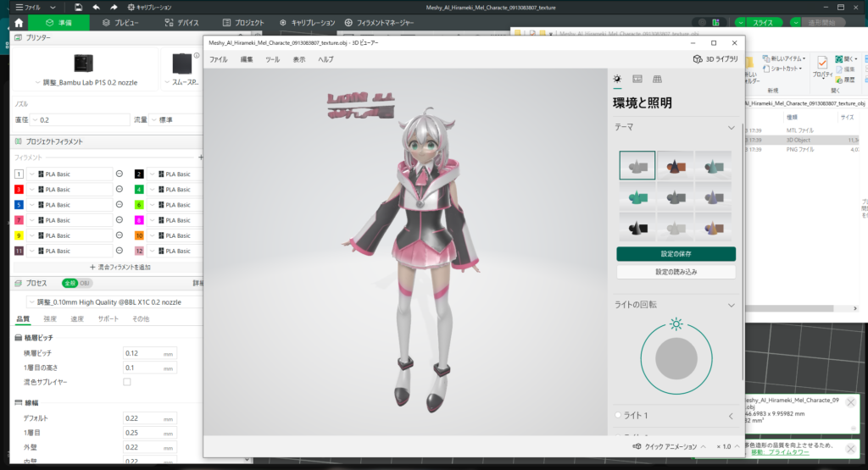Open the 3D ライブラリ
This screenshot has height=470, width=868.
715,58
